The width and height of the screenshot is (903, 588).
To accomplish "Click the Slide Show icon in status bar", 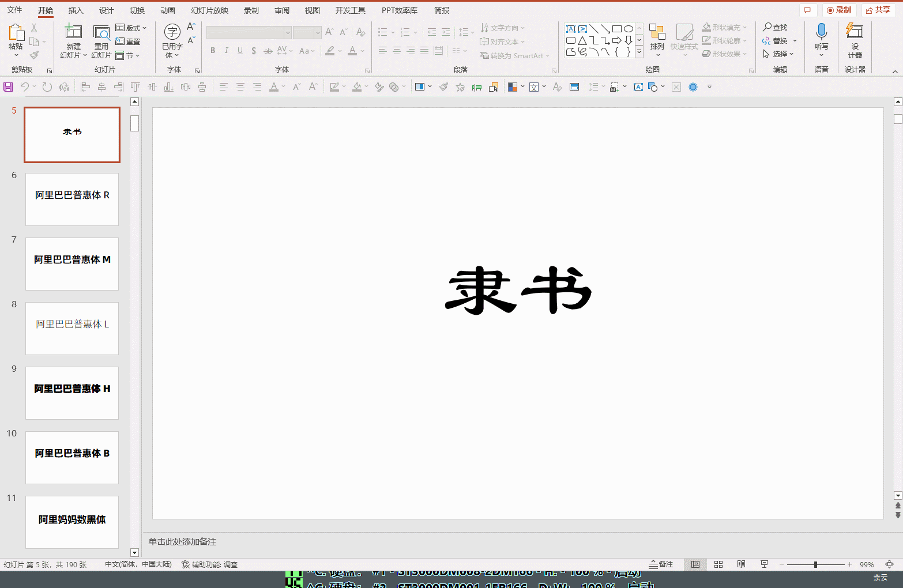I will pos(764,564).
